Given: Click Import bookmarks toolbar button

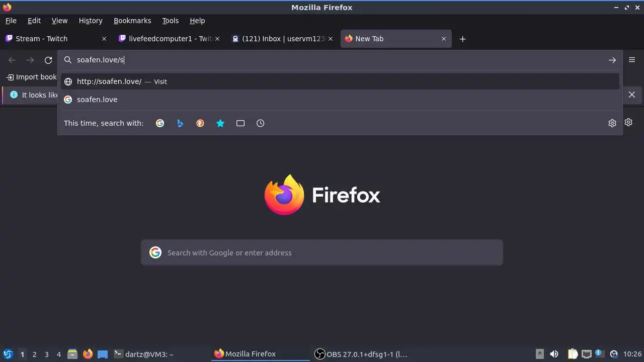Looking at the screenshot, I should click(31, 77).
